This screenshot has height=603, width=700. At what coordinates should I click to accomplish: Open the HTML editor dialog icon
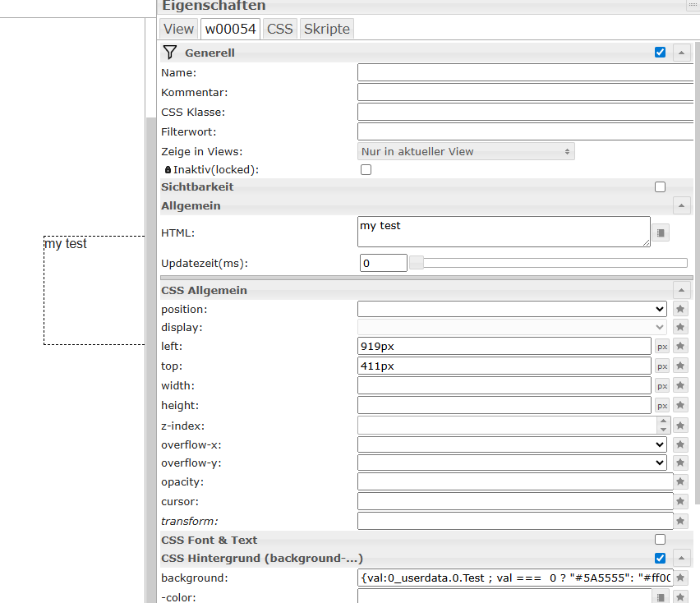(x=661, y=233)
